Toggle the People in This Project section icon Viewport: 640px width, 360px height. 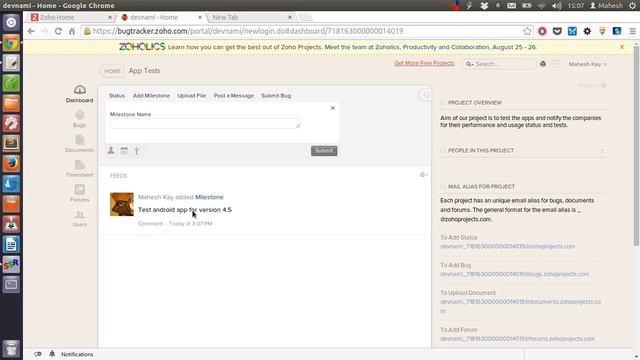pyautogui.click(x=443, y=151)
